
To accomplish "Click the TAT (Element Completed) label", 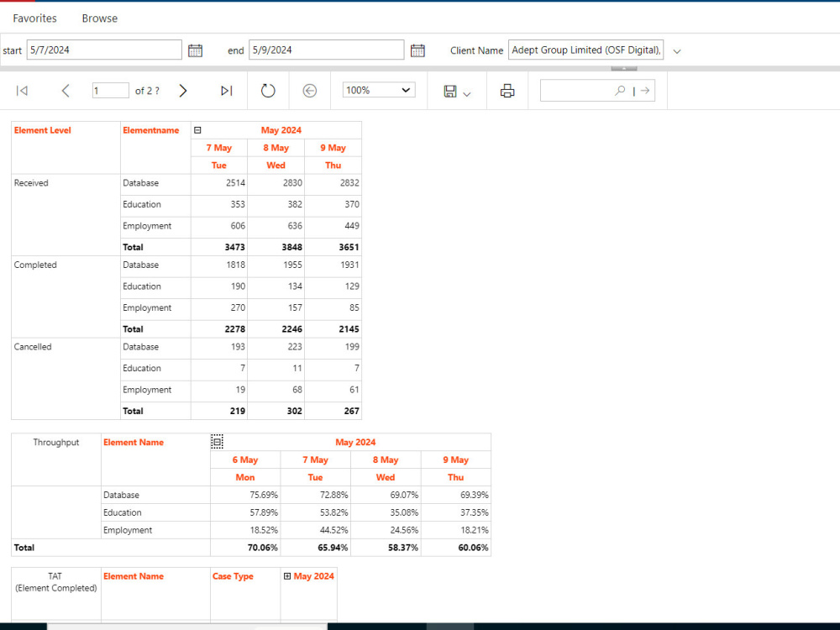I will coord(55,582).
